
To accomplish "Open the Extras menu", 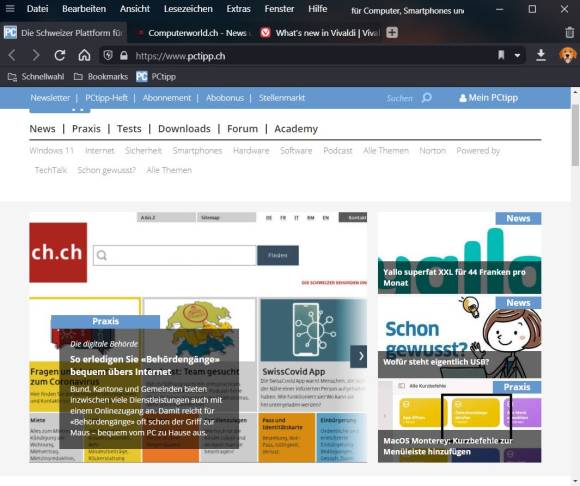I will pyautogui.click(x=238, y=9).
